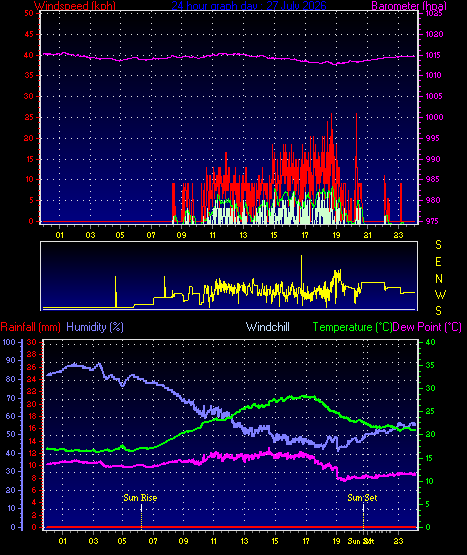Select the Temperature (°C) legend label
467x555 pixels.
pos(352,327)
